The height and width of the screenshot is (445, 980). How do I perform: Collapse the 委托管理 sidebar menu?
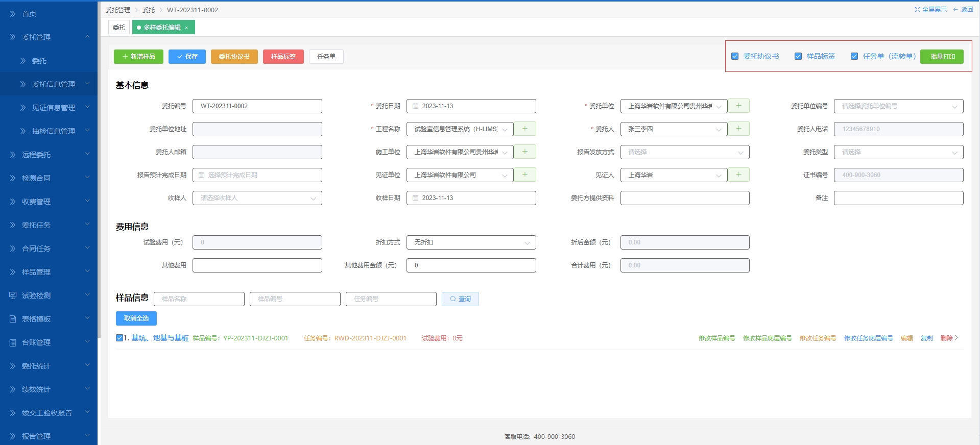tap(49, 37)
